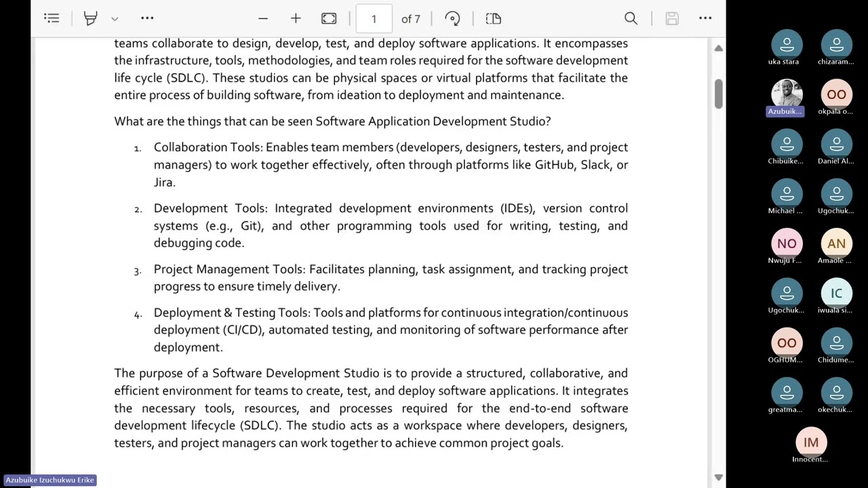Click 'Project Management Tools' list item text

[229, 269]
